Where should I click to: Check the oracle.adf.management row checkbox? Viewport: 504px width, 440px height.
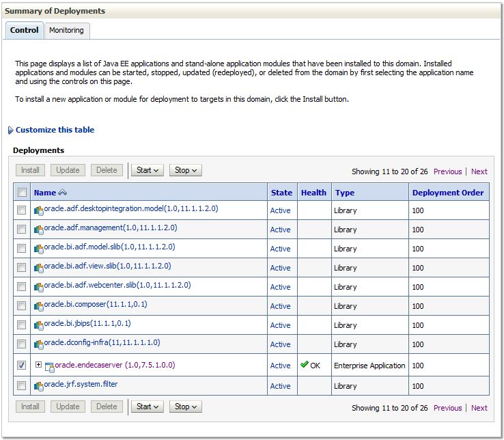pyautogui.click(x=22, y=229)
